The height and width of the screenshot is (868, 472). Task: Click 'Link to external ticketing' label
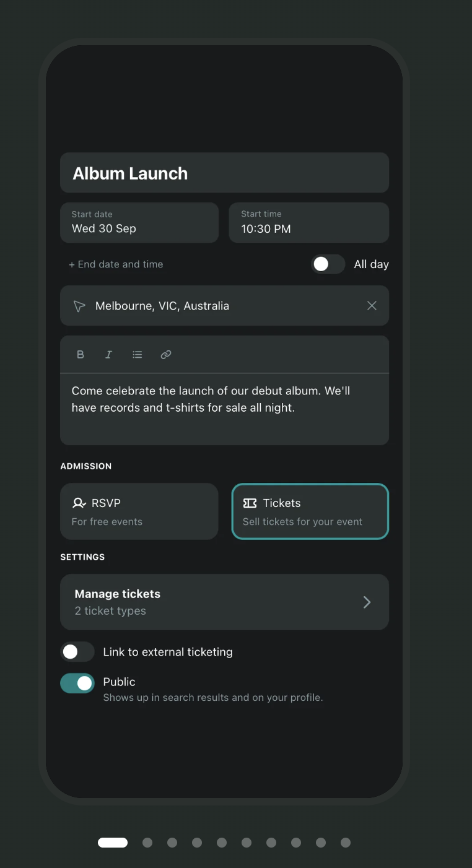pos(168,652)
